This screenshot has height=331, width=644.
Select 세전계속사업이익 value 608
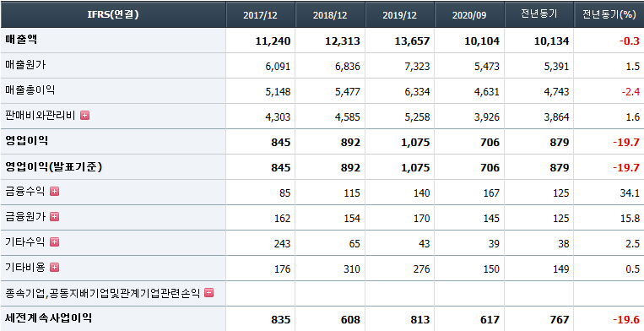351,319
